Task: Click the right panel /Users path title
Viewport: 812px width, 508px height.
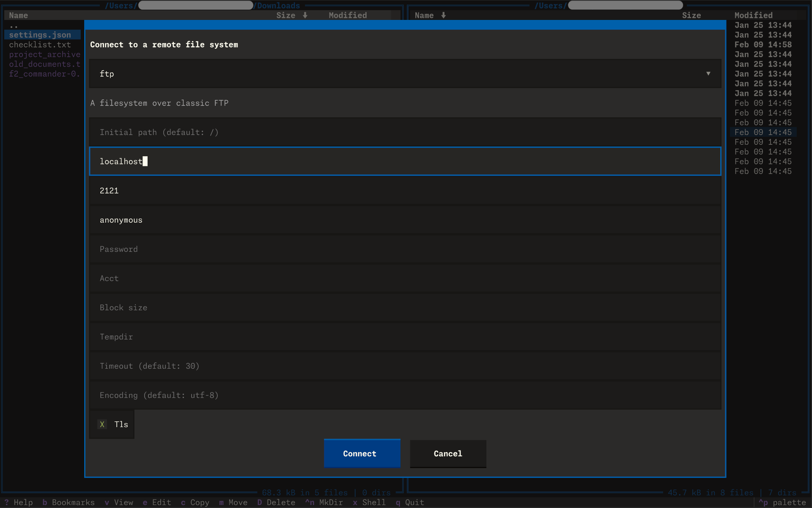Action: (609, 6)
